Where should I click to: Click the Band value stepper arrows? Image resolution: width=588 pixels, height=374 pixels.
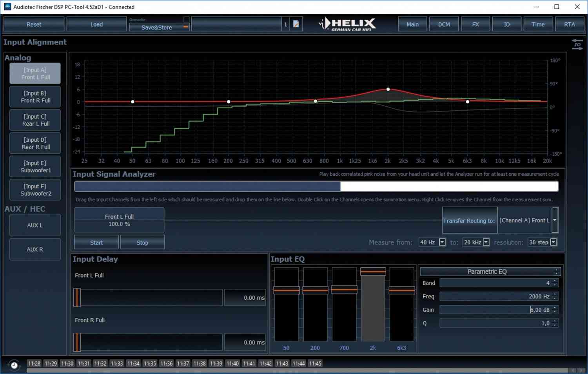click(x=555, y=283)
